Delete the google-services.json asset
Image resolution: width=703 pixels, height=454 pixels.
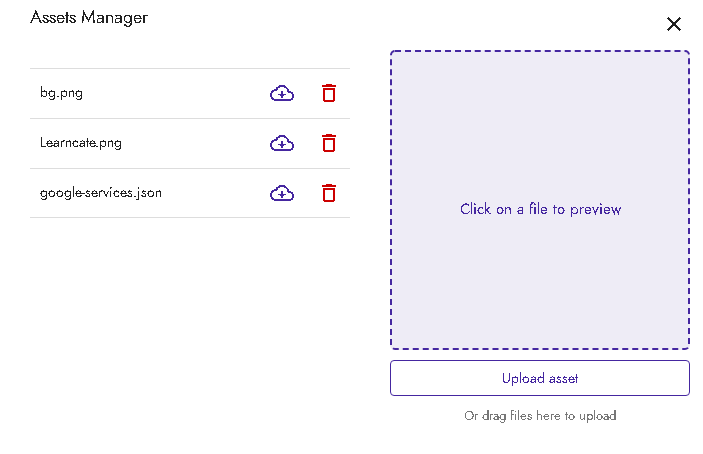[x=329, y=193]
